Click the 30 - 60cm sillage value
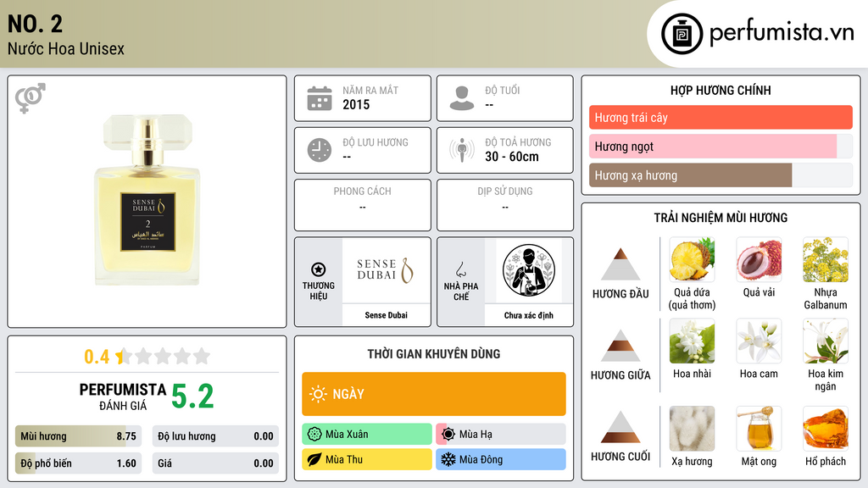Screen dimensions: 868x488 coord(512,157)
